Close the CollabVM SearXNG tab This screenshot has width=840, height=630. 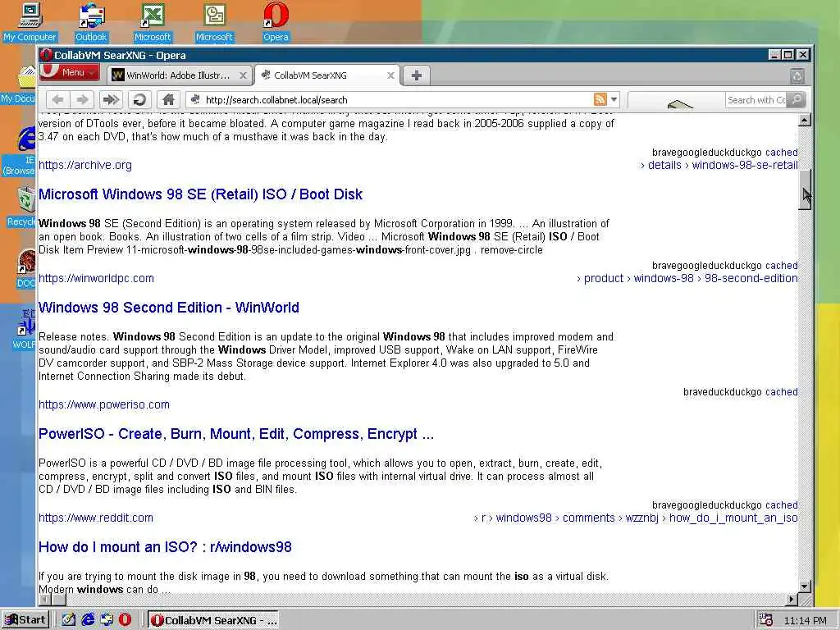pos(390,75)
